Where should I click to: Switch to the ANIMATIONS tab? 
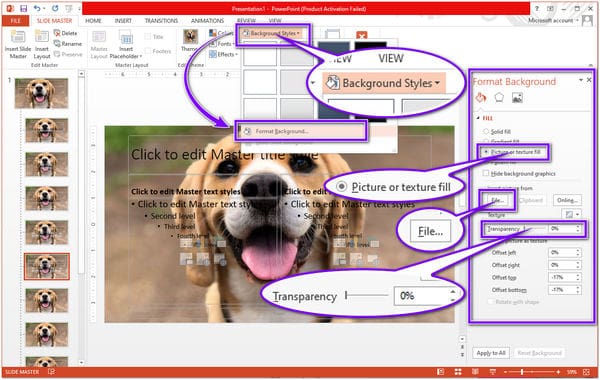(207, 21)
